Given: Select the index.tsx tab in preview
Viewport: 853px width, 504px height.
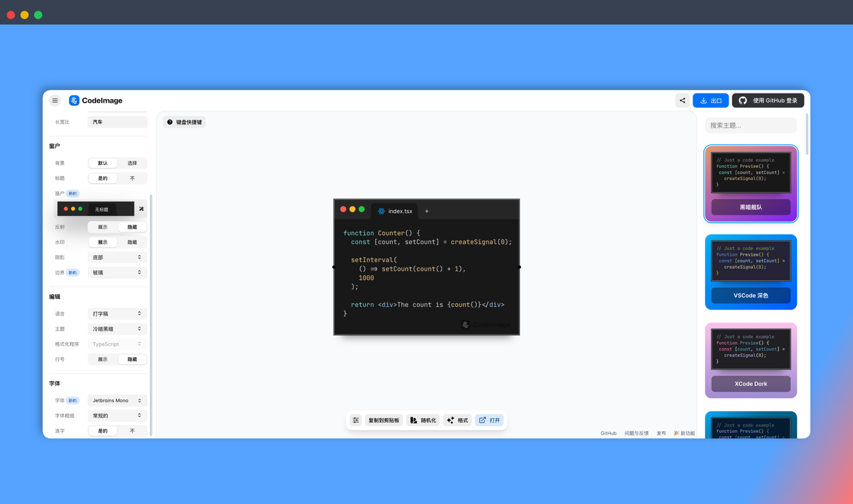Looking at the screenshot, I should tap(395, 211).
